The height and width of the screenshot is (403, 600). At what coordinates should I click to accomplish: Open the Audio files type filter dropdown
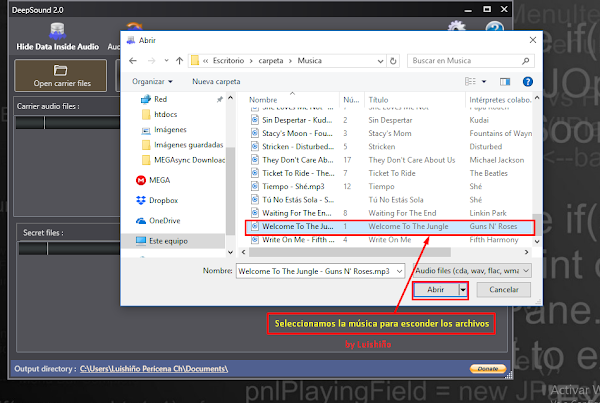472,271
